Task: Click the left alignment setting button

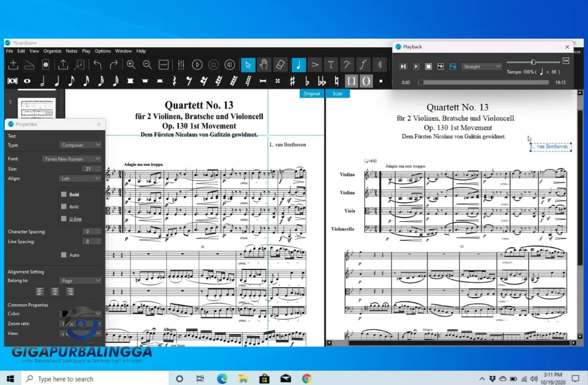Action: point(40,291)
